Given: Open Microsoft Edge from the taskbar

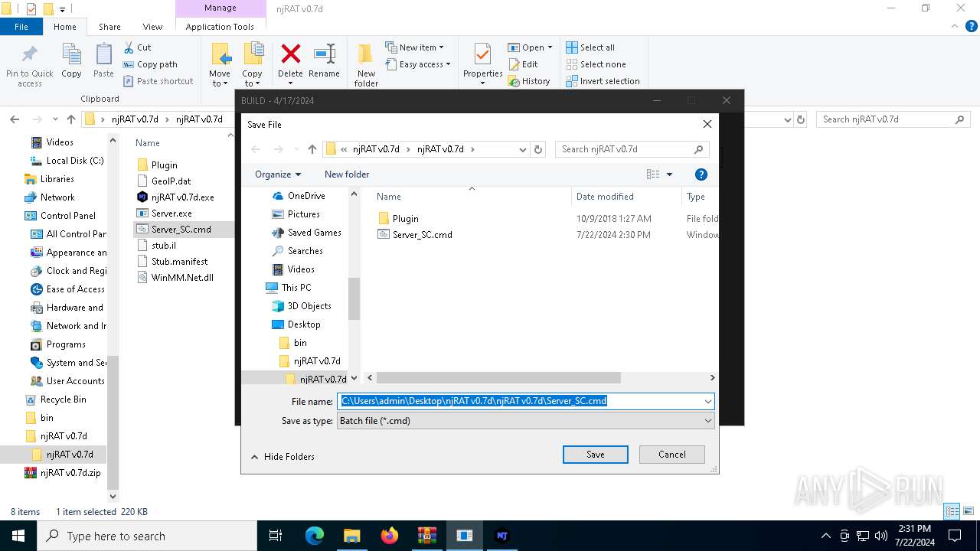Looking at the screenshot, I should [315, 536].
